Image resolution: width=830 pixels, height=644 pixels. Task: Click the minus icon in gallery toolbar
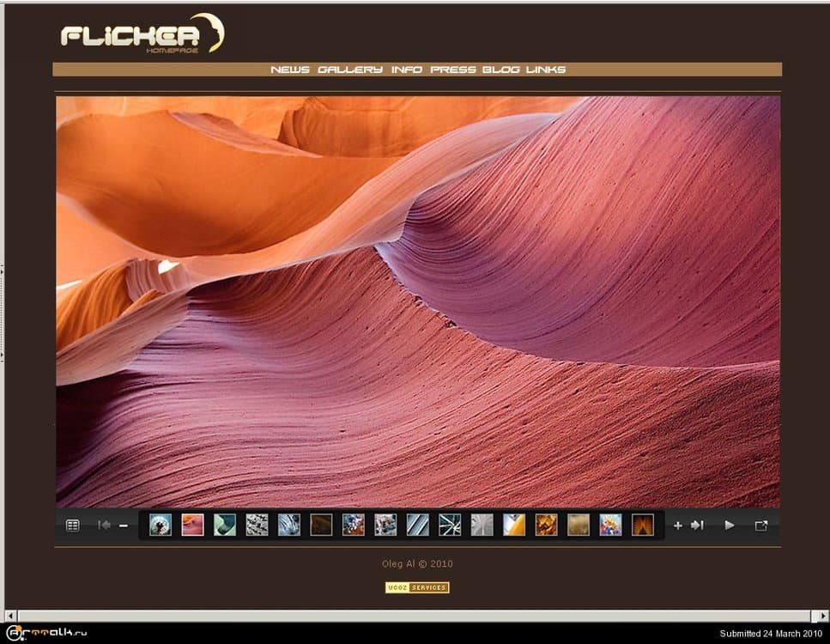pyautogui.click(x=124, y=526)
